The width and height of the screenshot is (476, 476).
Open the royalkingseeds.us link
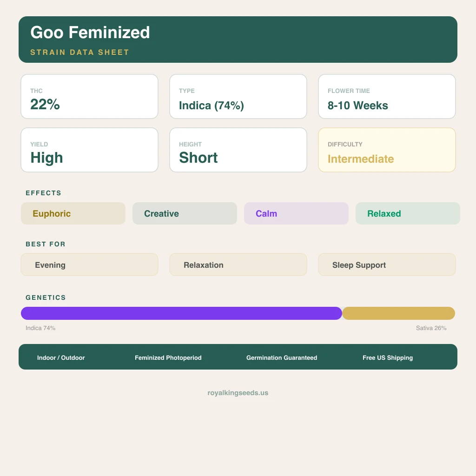(238, 393)
